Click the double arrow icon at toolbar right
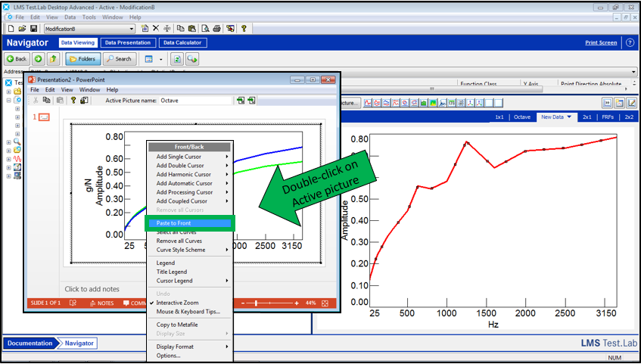Image resolution: width=641 pixels, height=364 pixels. [x=608, y=103]
